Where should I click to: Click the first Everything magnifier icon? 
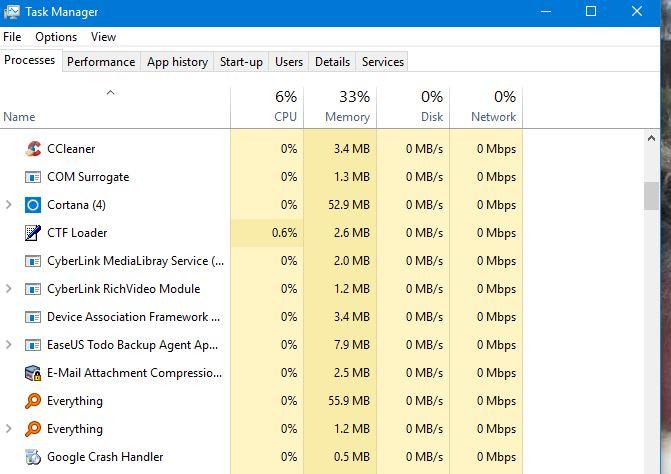point(32,401)
